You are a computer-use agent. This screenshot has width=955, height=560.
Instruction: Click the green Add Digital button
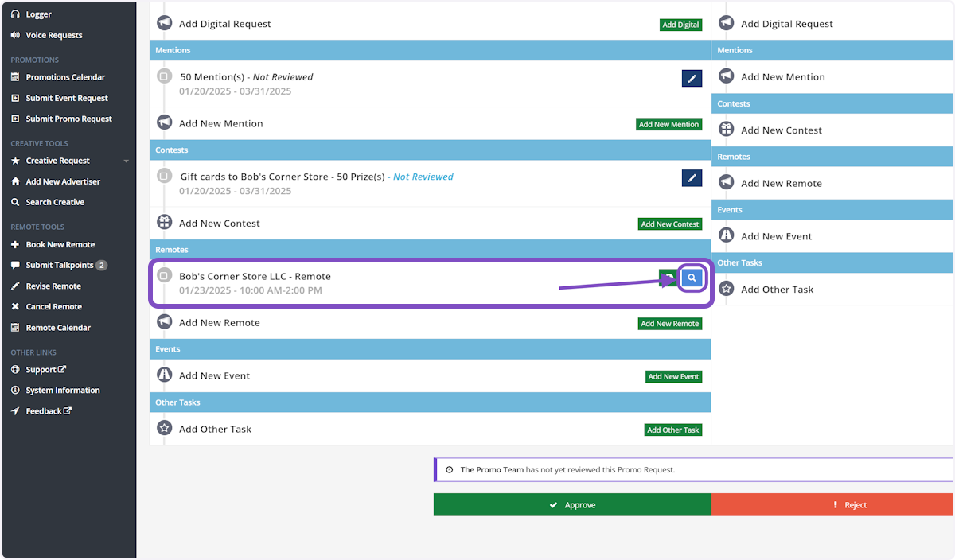(x=680, y=25)
